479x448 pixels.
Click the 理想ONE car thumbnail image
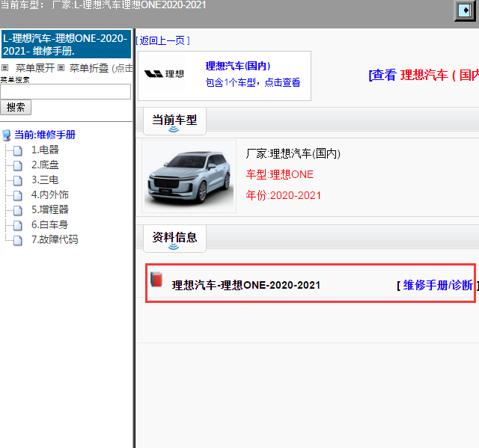pos(189,177)
